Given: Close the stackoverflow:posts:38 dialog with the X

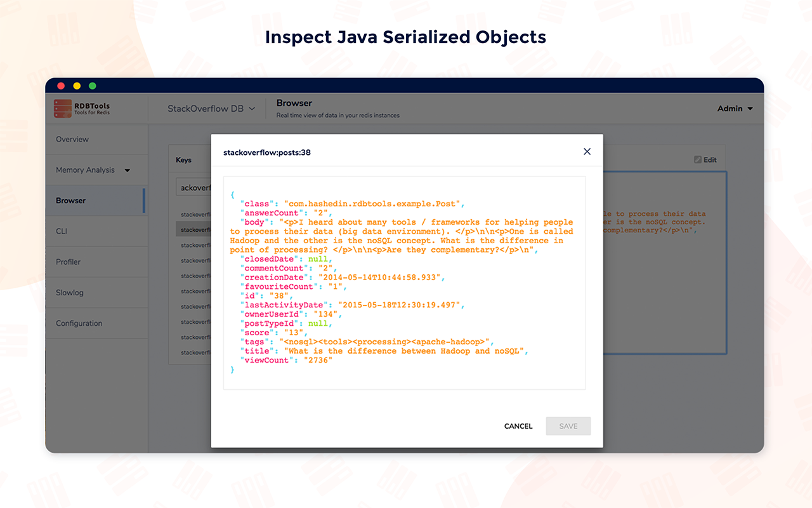Looking at the screenshot, I should [587, 151].
